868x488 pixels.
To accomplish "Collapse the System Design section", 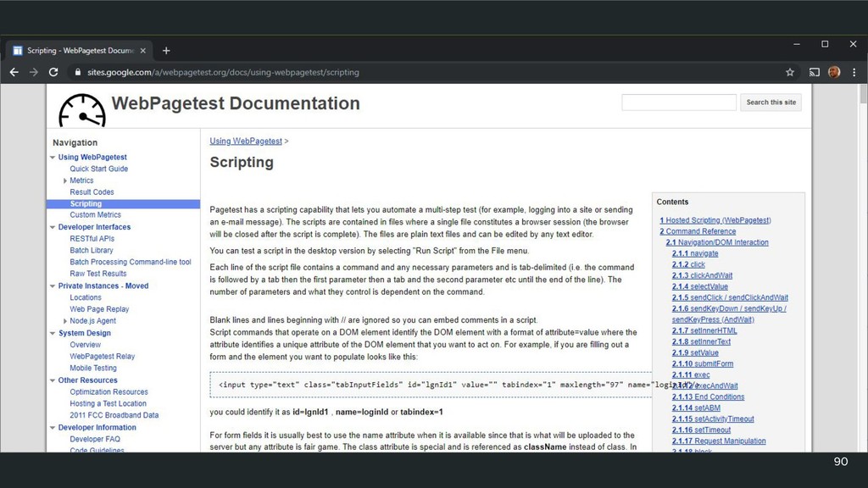I will tap(53, 333).
